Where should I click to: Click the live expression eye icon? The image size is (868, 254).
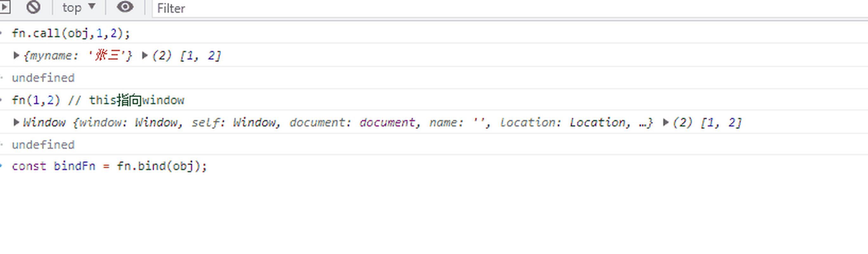125,7
